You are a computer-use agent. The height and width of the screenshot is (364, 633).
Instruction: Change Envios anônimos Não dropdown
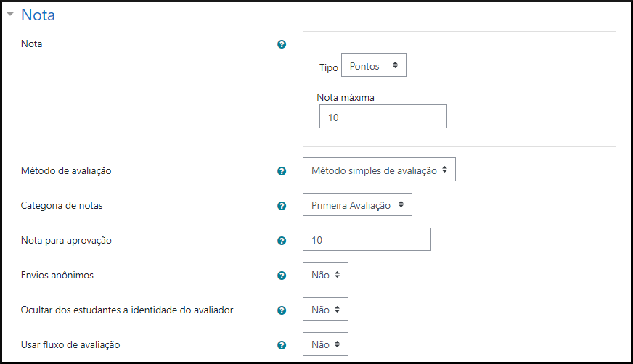coord(325,275)
